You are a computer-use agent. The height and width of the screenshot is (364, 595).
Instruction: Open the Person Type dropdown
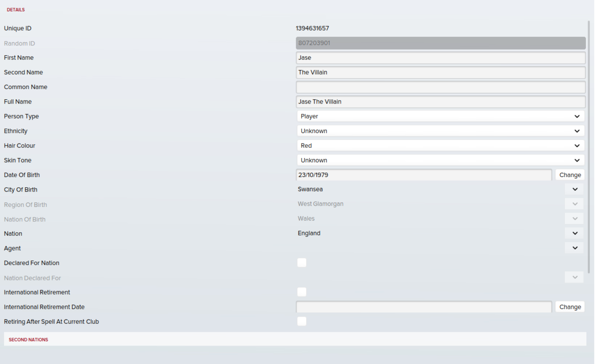440,116
